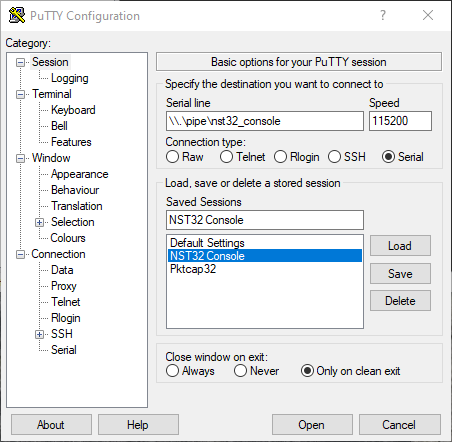Expand the SSH tree node

coord(39,334)
